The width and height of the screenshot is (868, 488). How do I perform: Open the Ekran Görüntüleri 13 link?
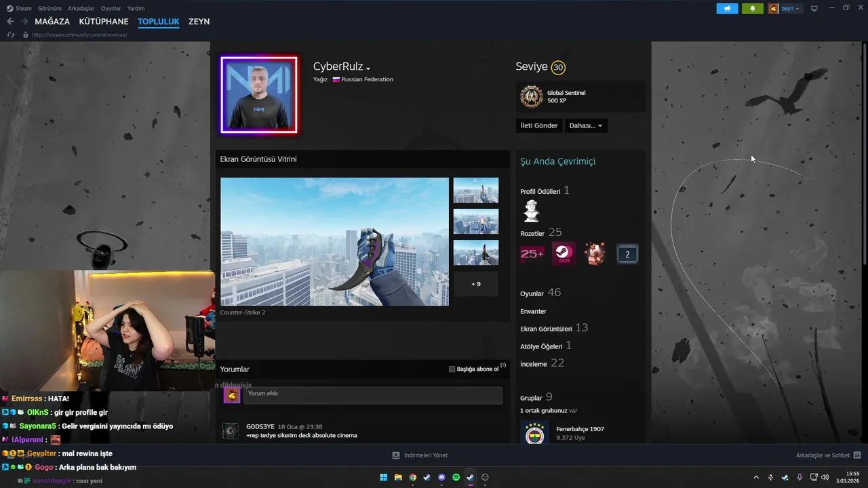pos(554,328)
